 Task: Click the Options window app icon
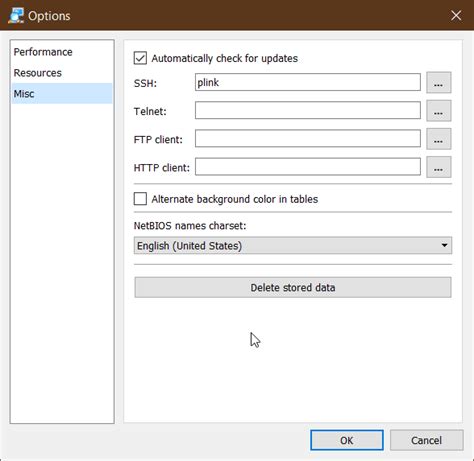tap(16, 15)
